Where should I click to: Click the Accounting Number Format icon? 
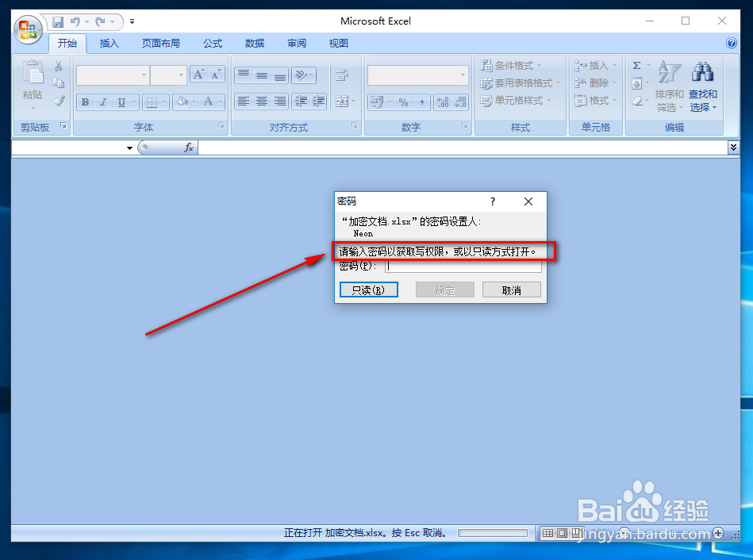(x=376, y=102)
